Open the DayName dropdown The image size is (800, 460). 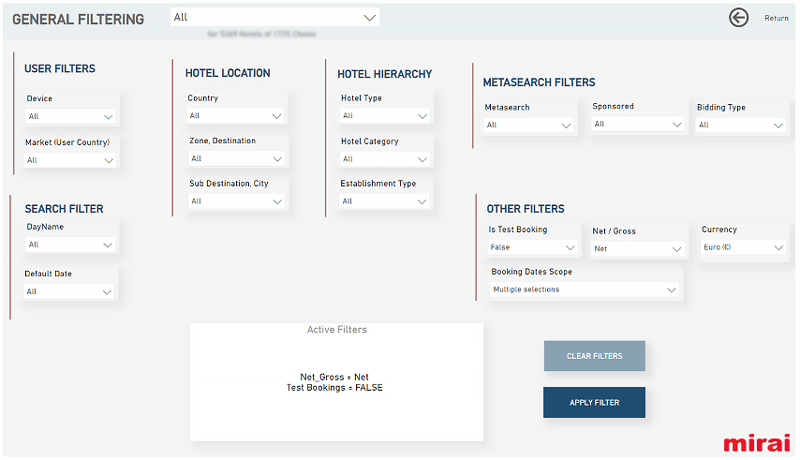(x=70, y=245)
